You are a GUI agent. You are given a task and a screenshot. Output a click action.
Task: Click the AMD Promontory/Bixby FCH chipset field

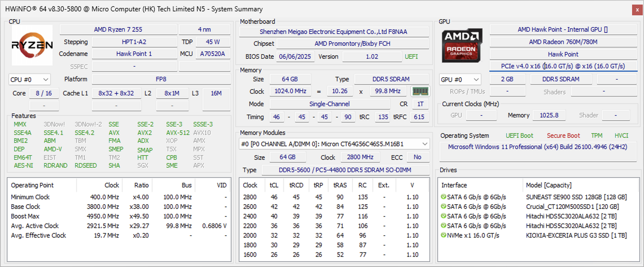(x=353, y=44)
